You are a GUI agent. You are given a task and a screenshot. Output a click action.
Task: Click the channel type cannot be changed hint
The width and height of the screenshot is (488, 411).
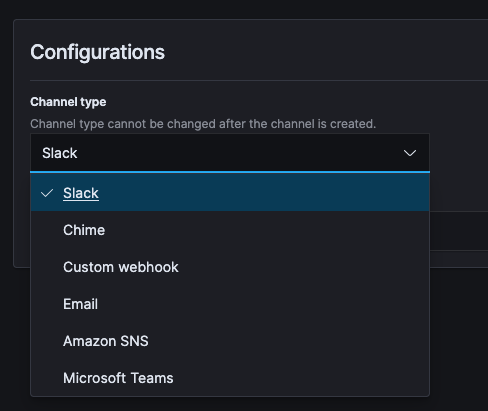click(203, 124)
